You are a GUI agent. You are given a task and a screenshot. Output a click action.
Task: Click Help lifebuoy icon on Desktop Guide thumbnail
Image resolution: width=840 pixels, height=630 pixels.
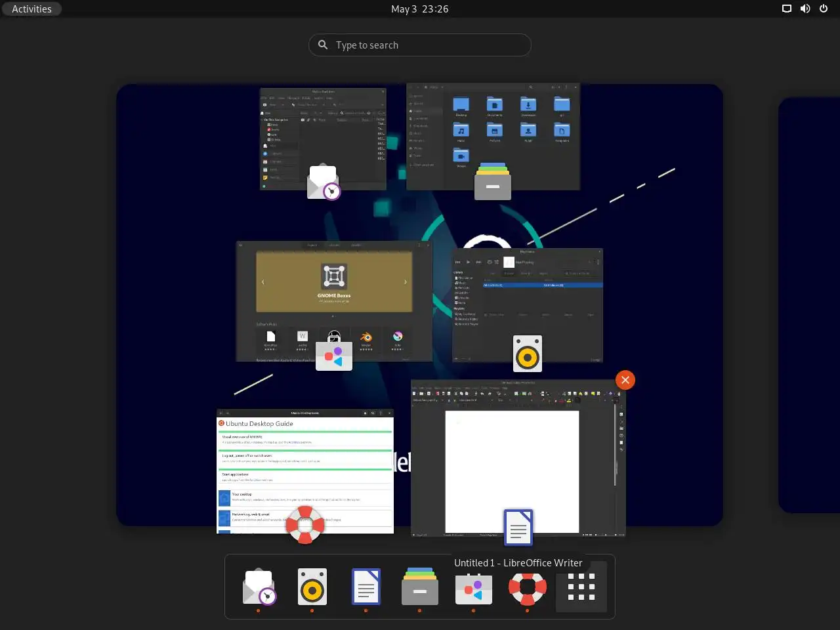click(305, 524)
